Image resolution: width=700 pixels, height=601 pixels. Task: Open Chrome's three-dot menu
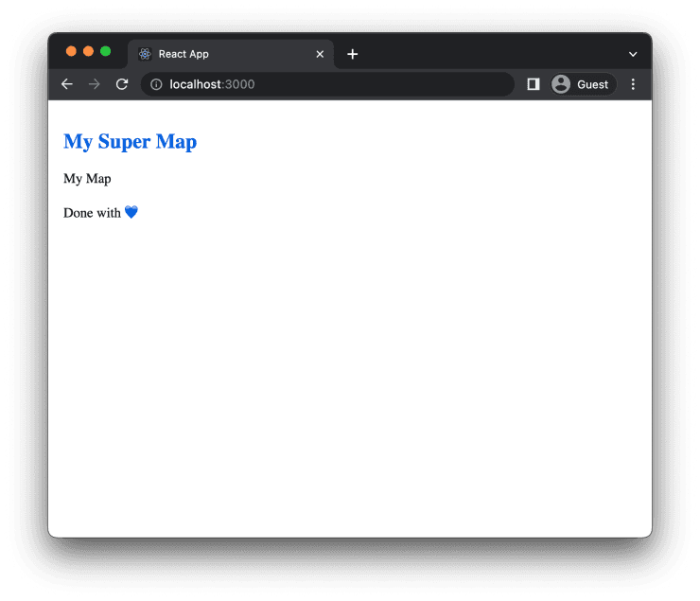point(633,84)
